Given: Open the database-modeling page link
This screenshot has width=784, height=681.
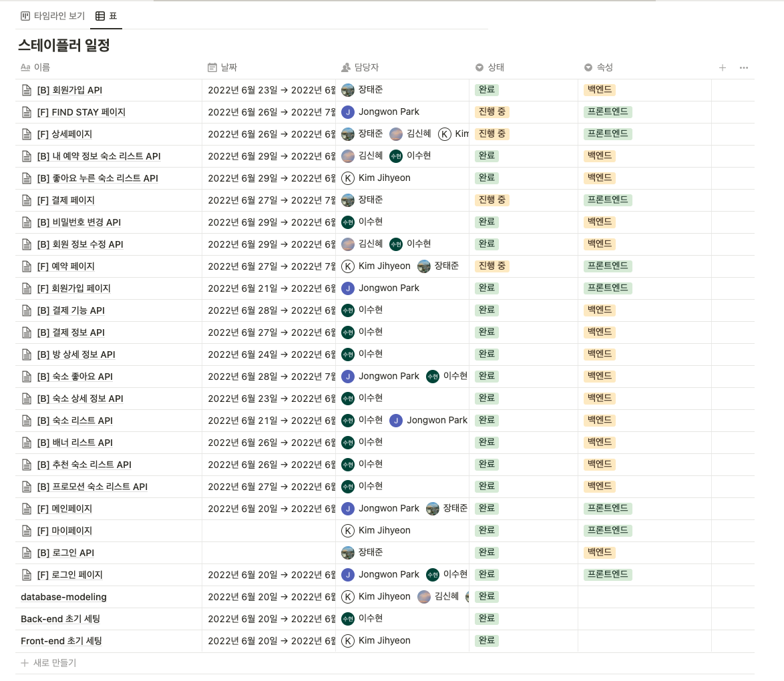Looking at the screenshot, I should pos(62,596).
